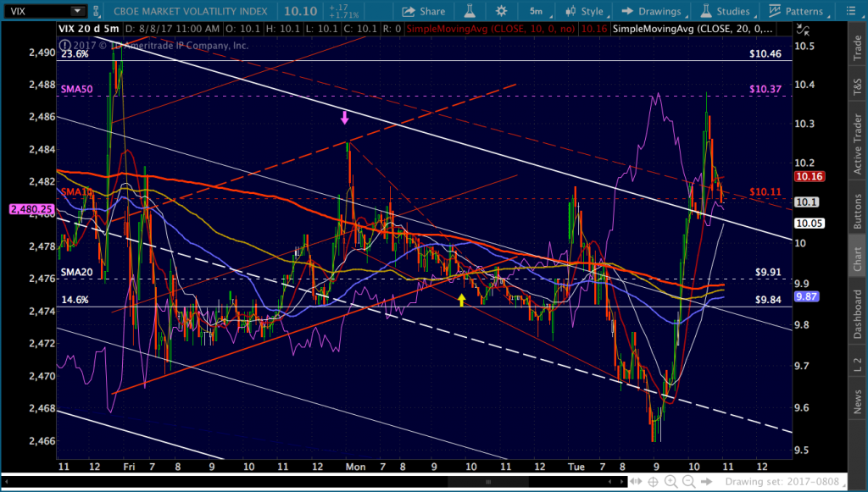Click the Patterns button
This screenshot has width=868, height=492.
point(795,11)
